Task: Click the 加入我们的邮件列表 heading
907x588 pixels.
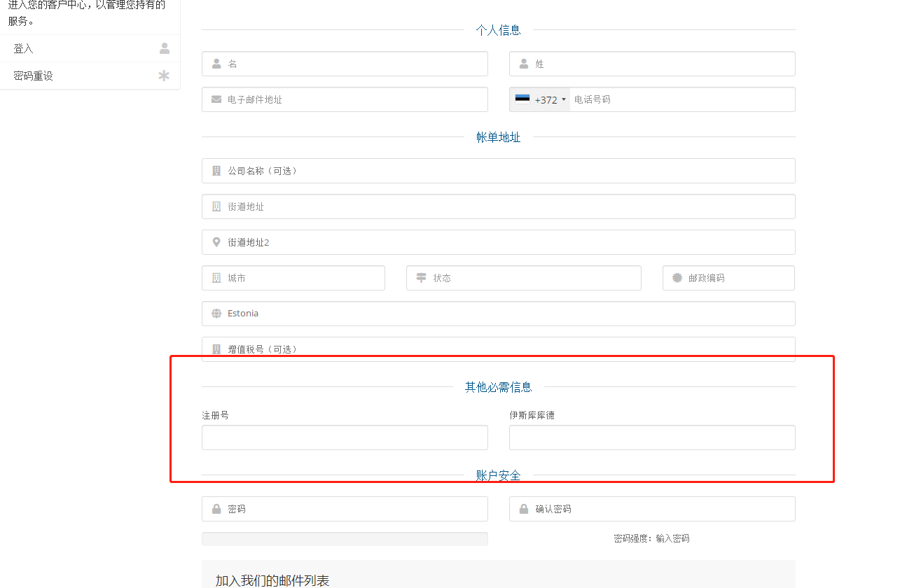Action: pyautogui.click(x=272, y=581)
